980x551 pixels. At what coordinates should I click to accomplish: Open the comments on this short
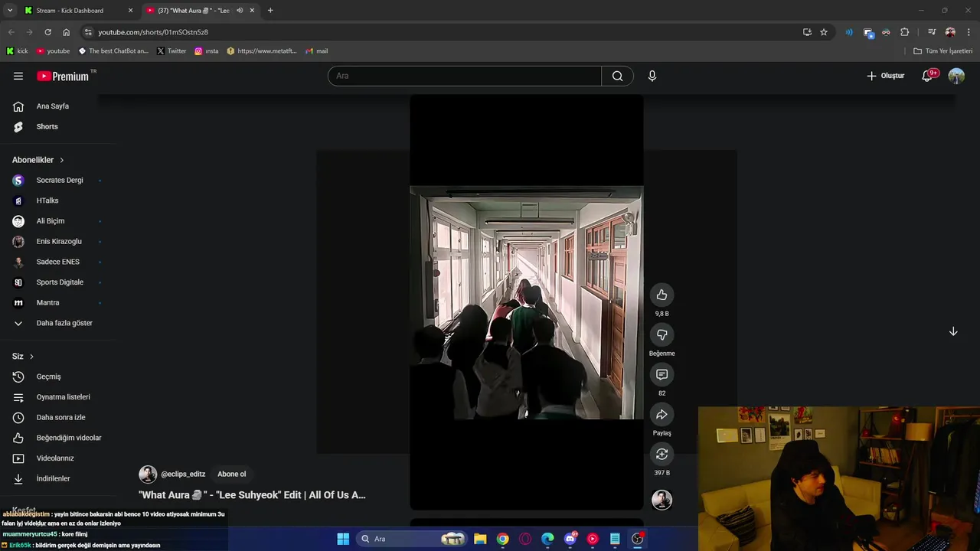pos(661,375)
